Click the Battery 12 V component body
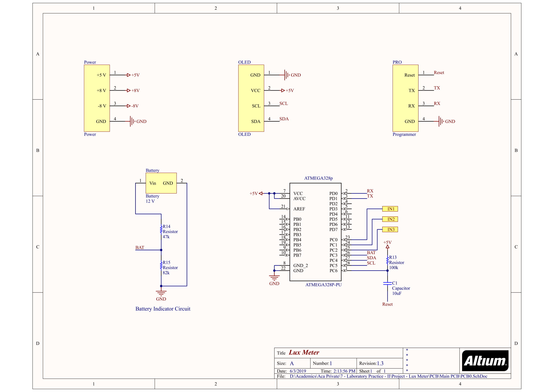Viewport: 554px width, 392px height. [161, 183]
